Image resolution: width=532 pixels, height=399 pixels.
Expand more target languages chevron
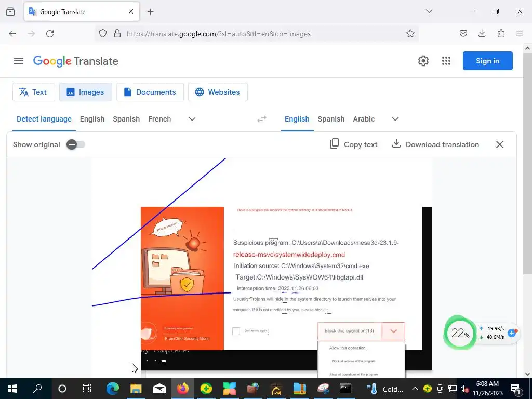[395, 119]
